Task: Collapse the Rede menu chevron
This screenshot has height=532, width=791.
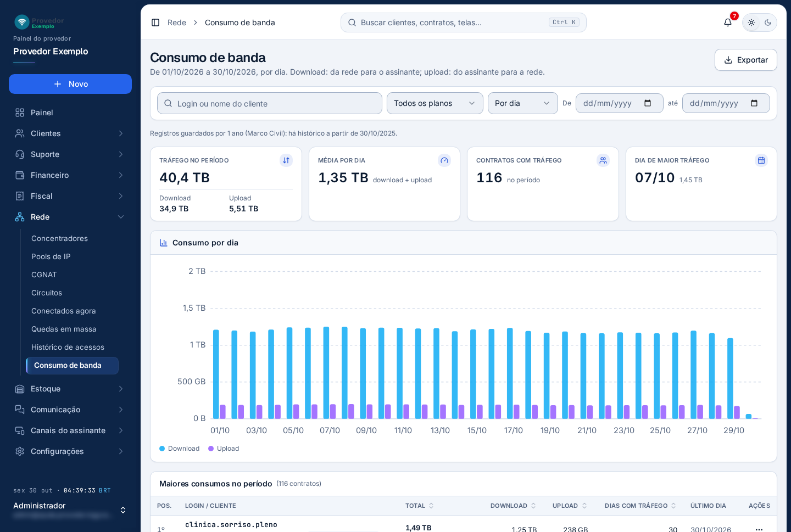Action: [121, 217]
